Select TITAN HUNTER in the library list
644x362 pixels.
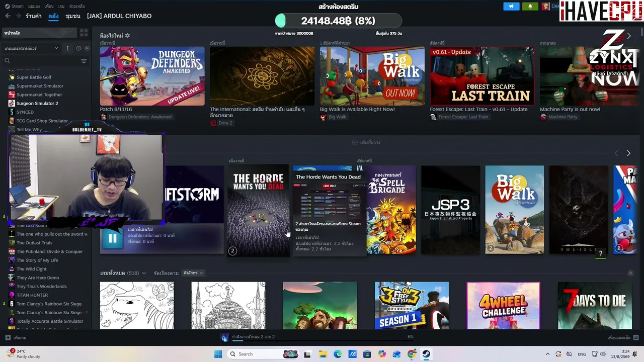[x=32, y=295]
